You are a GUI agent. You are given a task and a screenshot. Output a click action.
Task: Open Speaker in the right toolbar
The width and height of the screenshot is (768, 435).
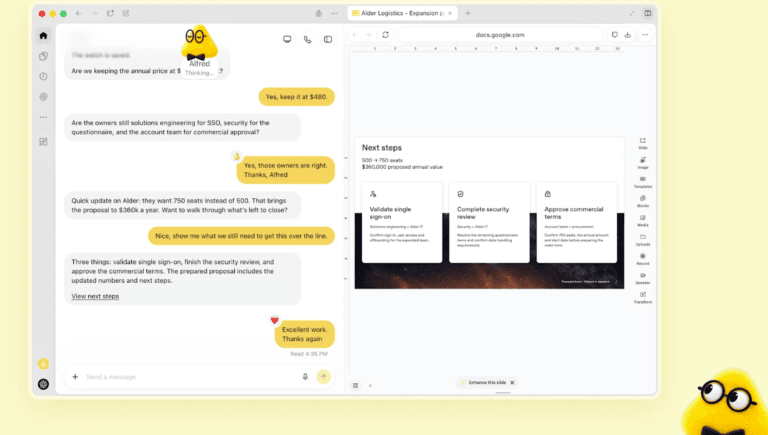643,278
